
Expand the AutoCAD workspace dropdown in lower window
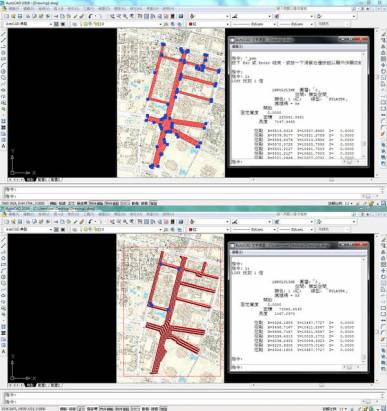coord(28,229)
